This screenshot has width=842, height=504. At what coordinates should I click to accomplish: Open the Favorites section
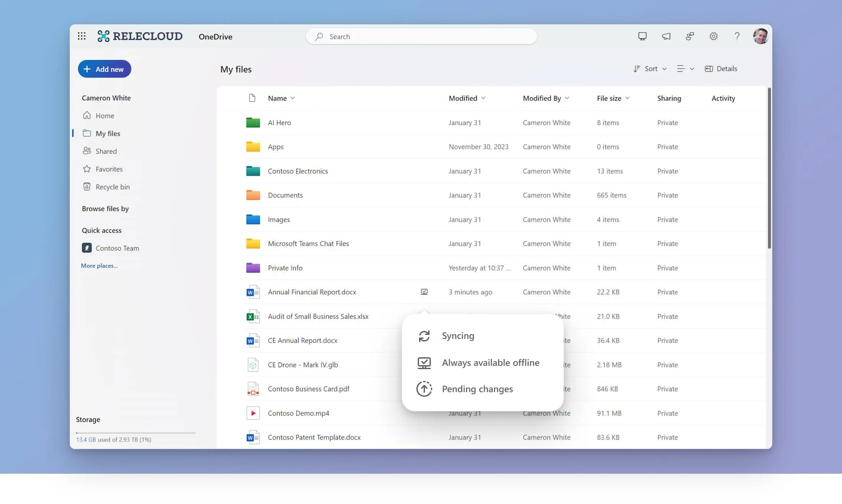(x=109, y=169)
